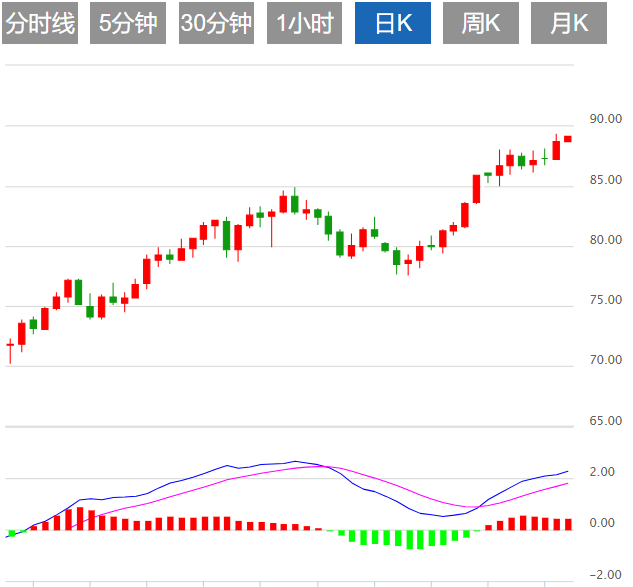Switch to the 周K weekly tab
Image resolution: width=633 pixels, height=587 pixels.
click(481, 24)
